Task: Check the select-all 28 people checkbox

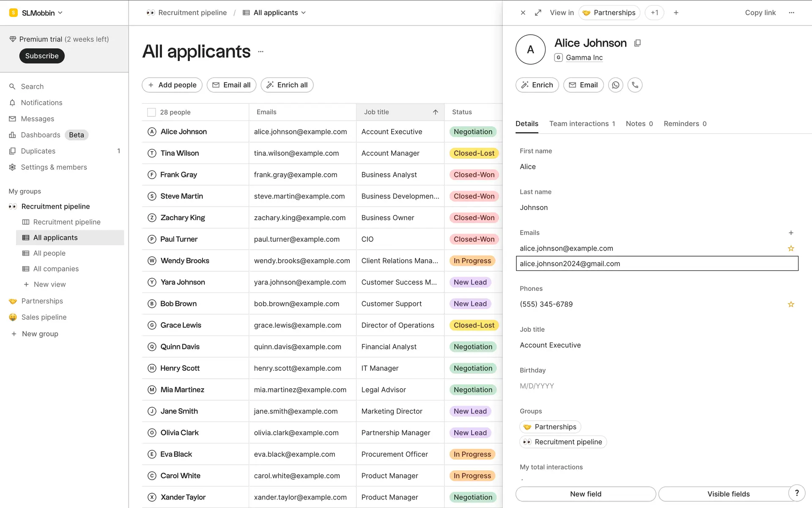Action: pos(151,112)
